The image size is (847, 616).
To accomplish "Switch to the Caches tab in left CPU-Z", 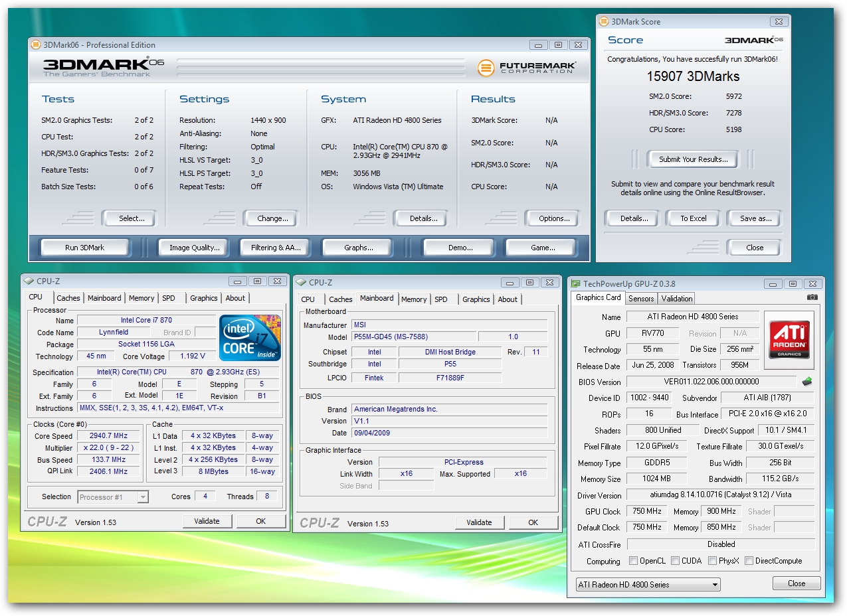I will coord(68,299).
